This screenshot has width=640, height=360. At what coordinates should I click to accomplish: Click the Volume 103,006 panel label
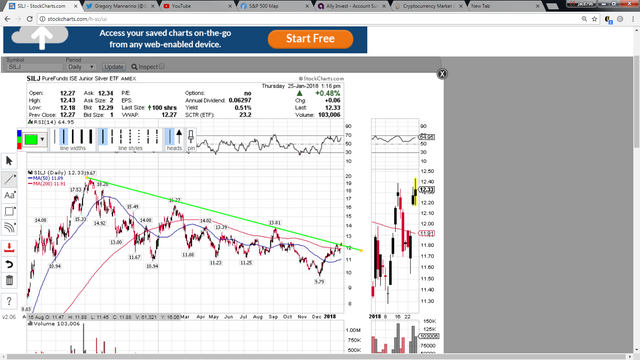coord(54,324)
